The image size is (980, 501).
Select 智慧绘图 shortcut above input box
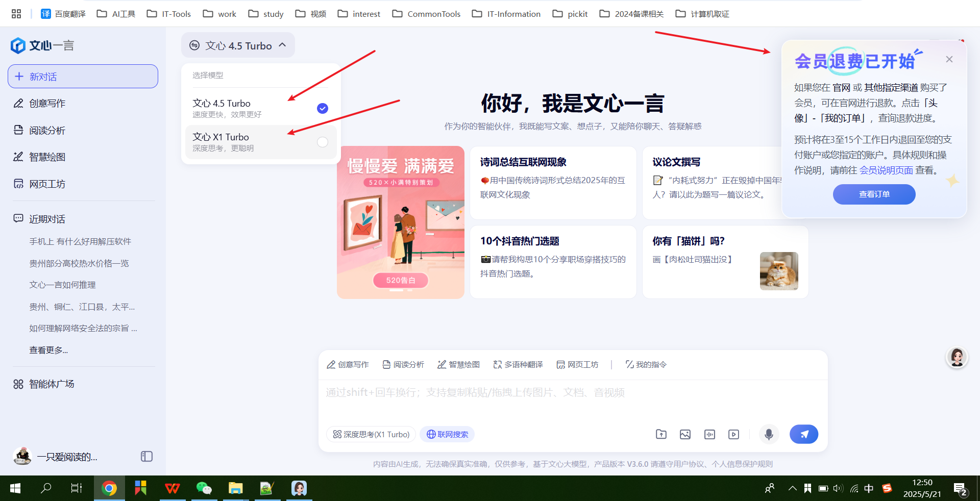[x=458, y=364]
